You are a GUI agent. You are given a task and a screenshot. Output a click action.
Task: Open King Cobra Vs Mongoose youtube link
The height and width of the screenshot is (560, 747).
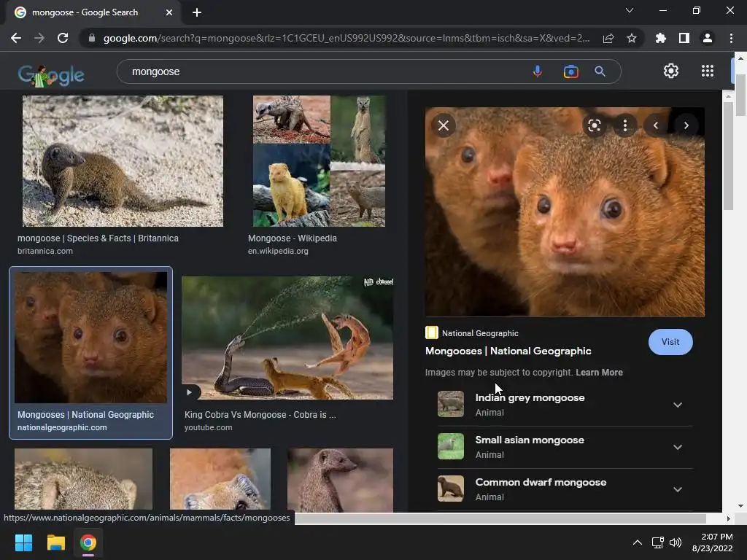click(260, 415)
